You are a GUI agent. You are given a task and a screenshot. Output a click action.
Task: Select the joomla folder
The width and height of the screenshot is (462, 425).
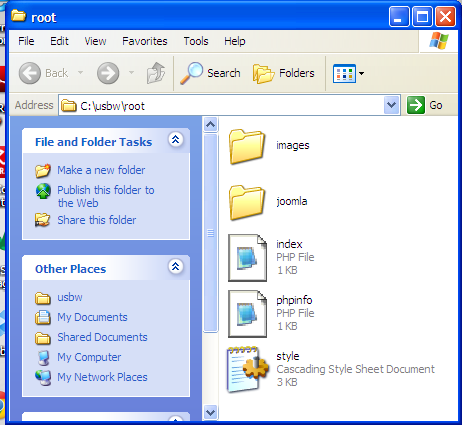pos(268,202)
